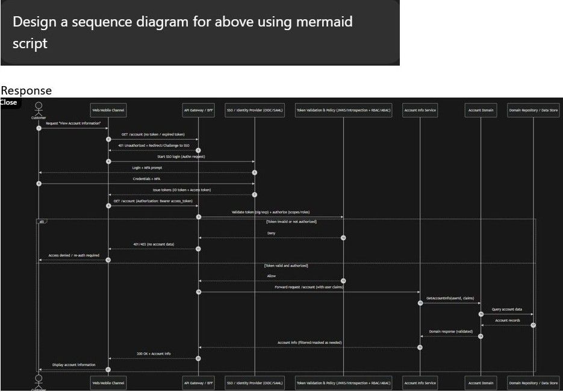Click the bottom API Gateway / BFF box
The height and width of the screenshot is (392, 563).
click(x=198, y=382)
